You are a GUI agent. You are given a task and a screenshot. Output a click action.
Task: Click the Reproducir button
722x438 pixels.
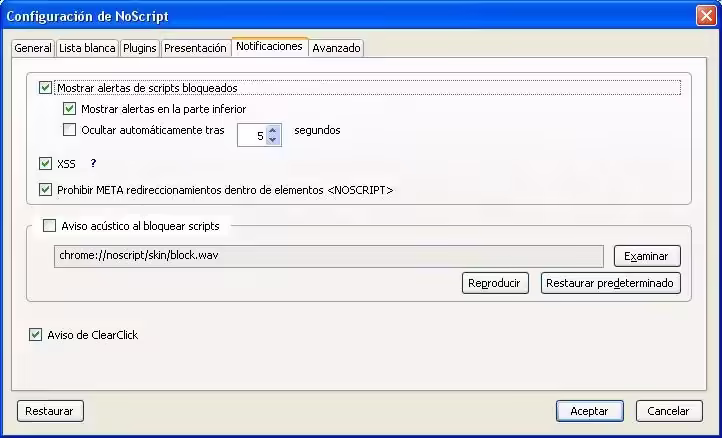pos(495,283)
